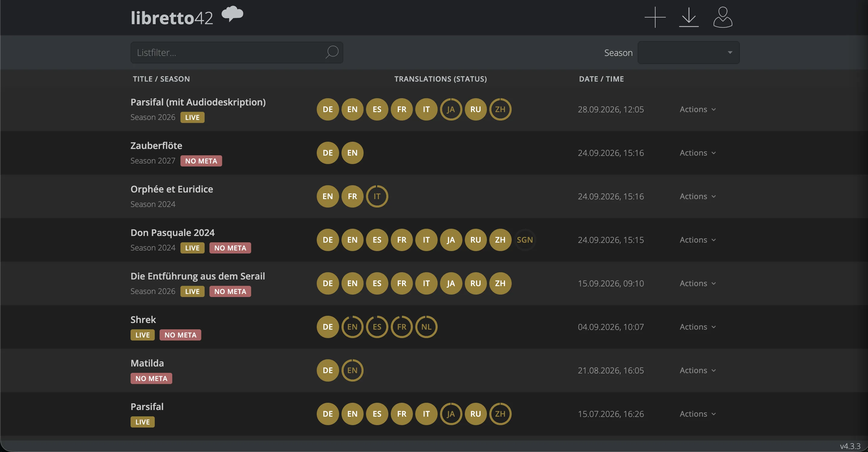Expand Actions for Parsifal (mit Audiodeskription)
868x452 pixels.
[x=698, y=109]
